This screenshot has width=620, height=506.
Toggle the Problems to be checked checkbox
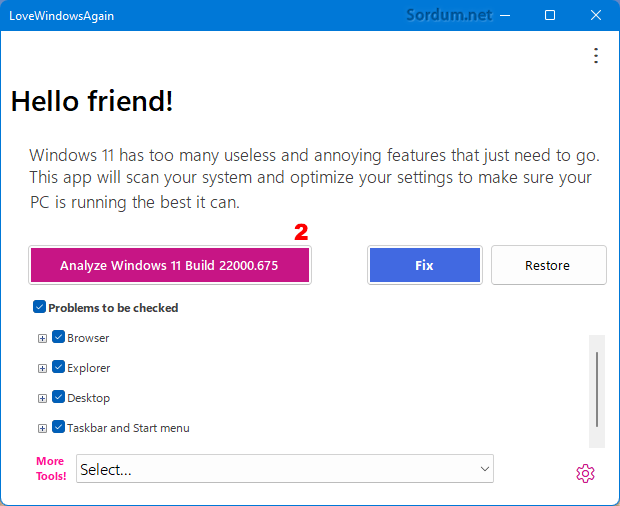pos(39,307)
